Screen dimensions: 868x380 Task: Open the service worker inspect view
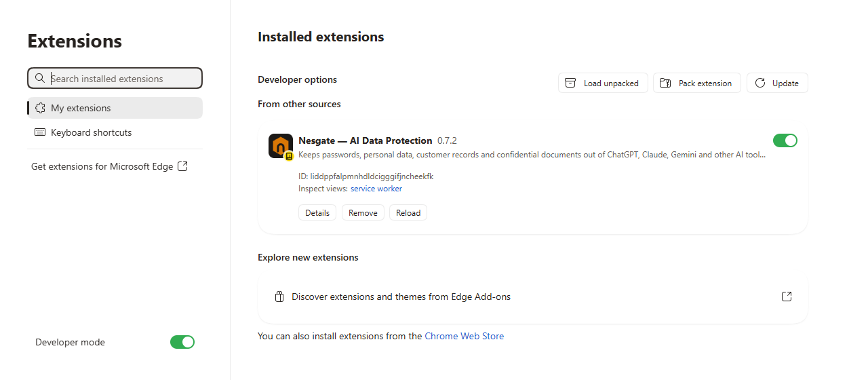point(376,189)
